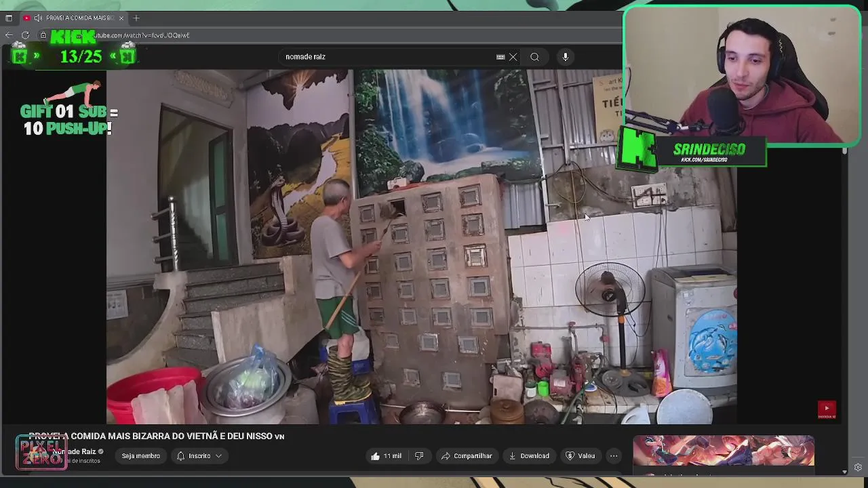Open the settings gear at bottom right
Viewport: 868px width, 488px height.
858,467
